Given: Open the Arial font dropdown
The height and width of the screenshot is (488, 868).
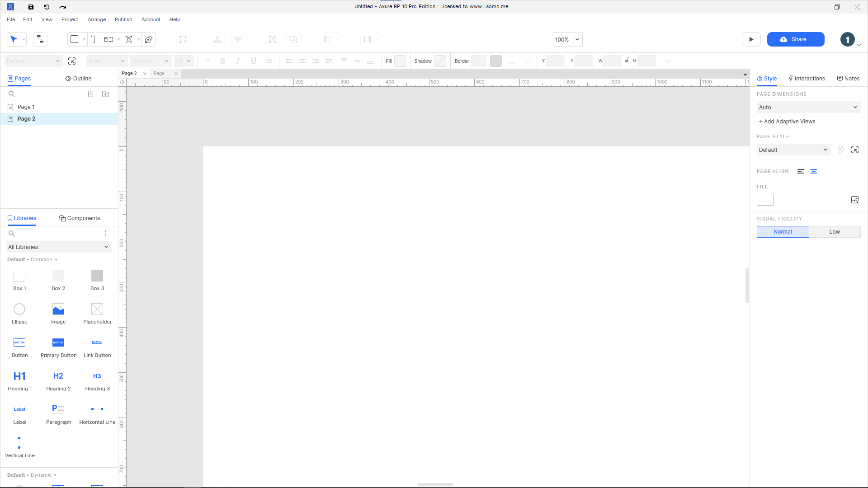Looking at the screenshot, I should click(x=106, y=61).
